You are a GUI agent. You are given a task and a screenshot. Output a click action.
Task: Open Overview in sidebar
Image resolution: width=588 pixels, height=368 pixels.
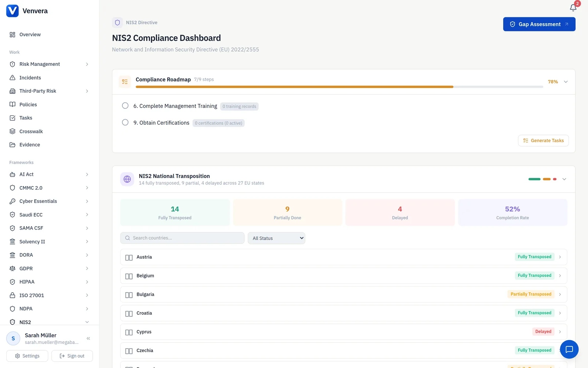click(x=49, y=35)
